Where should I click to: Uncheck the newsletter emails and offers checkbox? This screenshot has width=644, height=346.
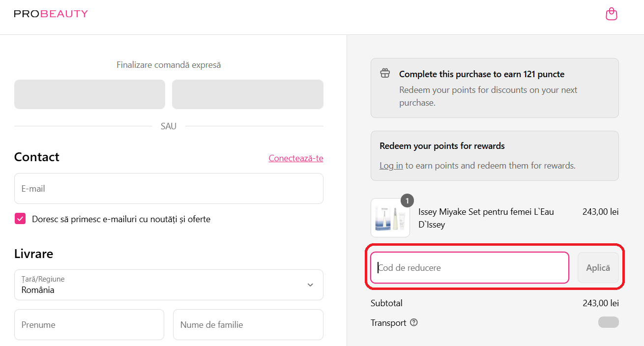(20, 219)
